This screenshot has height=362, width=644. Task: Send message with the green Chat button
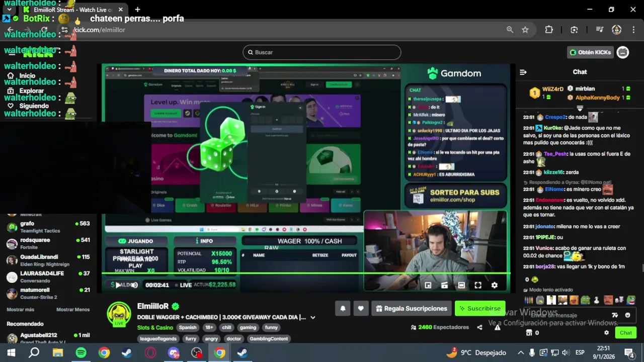point(625,333)
